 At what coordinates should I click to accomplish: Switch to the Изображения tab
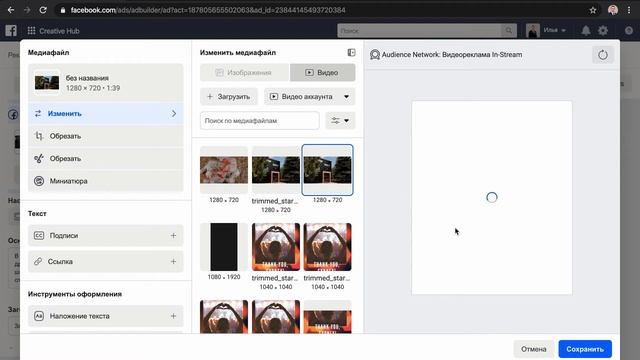(244, 72)
